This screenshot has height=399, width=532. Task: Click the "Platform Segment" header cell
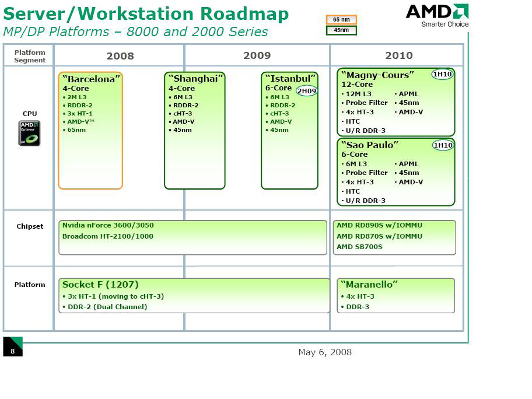[30, 57]
